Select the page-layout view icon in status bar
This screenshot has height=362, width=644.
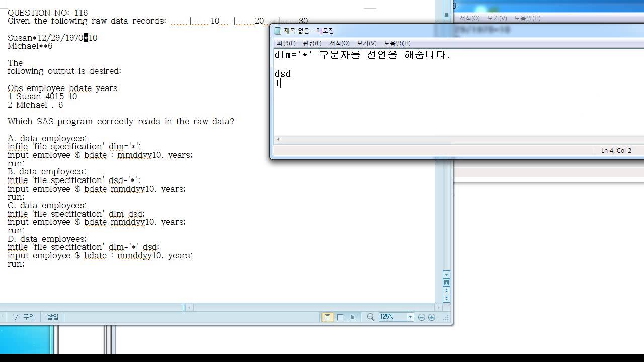[x=328, y=317]
